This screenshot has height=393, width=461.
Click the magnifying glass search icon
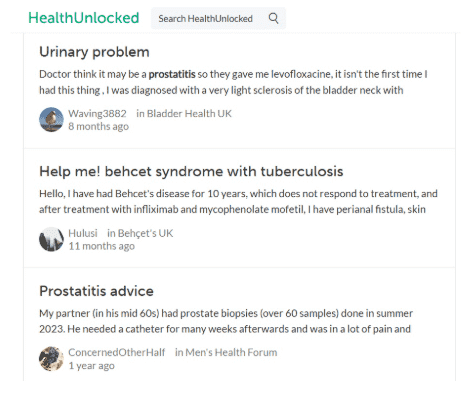point(273,18)
